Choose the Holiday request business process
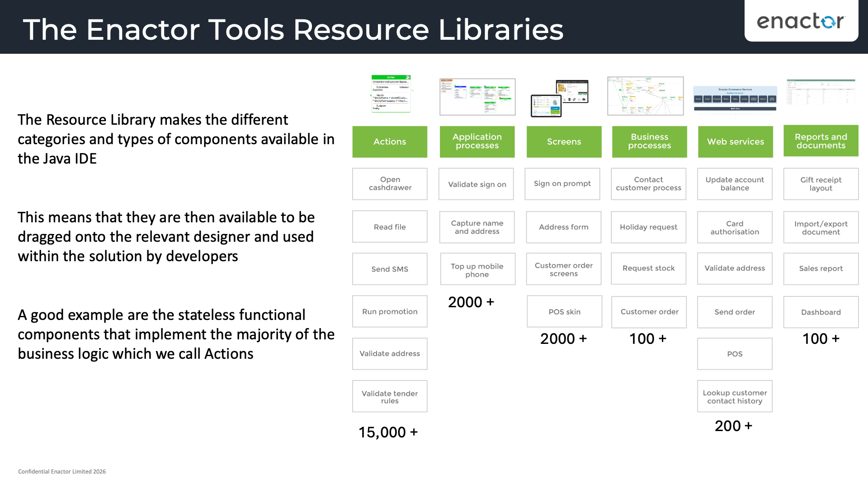Image resolution: width=868 pixels, height=488 pixels. coord(648,227)
